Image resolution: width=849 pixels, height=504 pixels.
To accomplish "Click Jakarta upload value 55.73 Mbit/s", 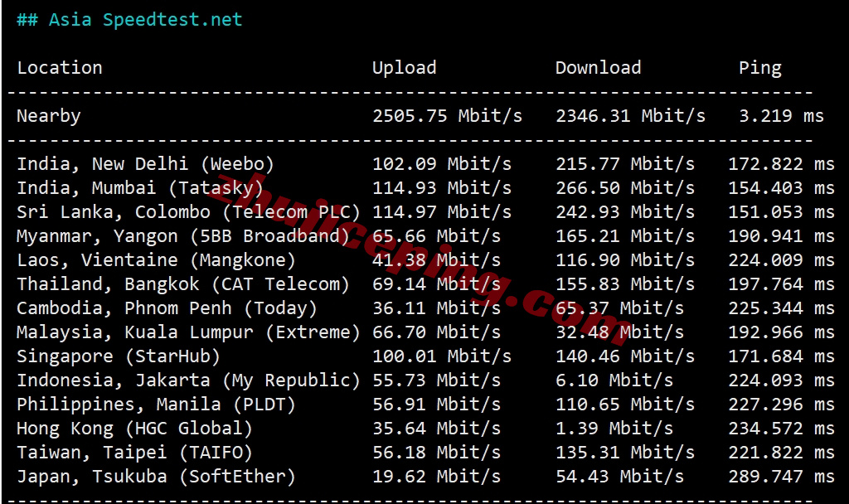I will (x=436, y=380).
